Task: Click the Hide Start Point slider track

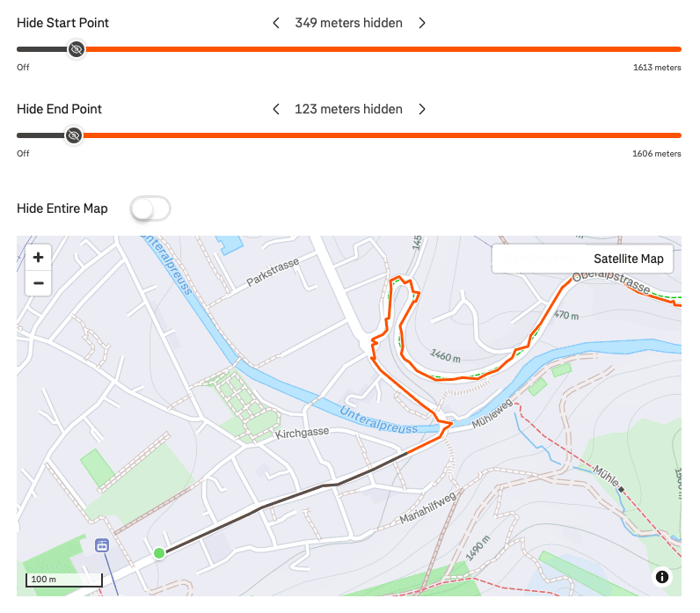Action: (378, 49)
